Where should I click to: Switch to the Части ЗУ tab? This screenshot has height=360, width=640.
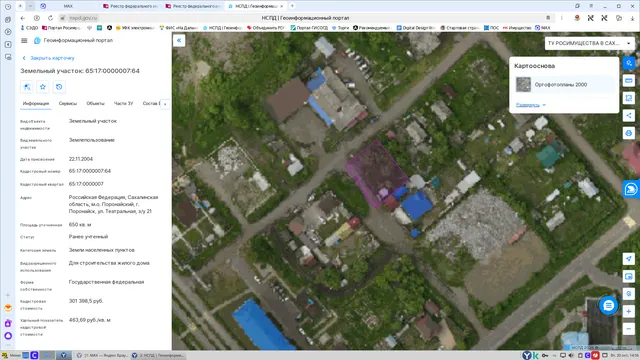tap(123, 104)
